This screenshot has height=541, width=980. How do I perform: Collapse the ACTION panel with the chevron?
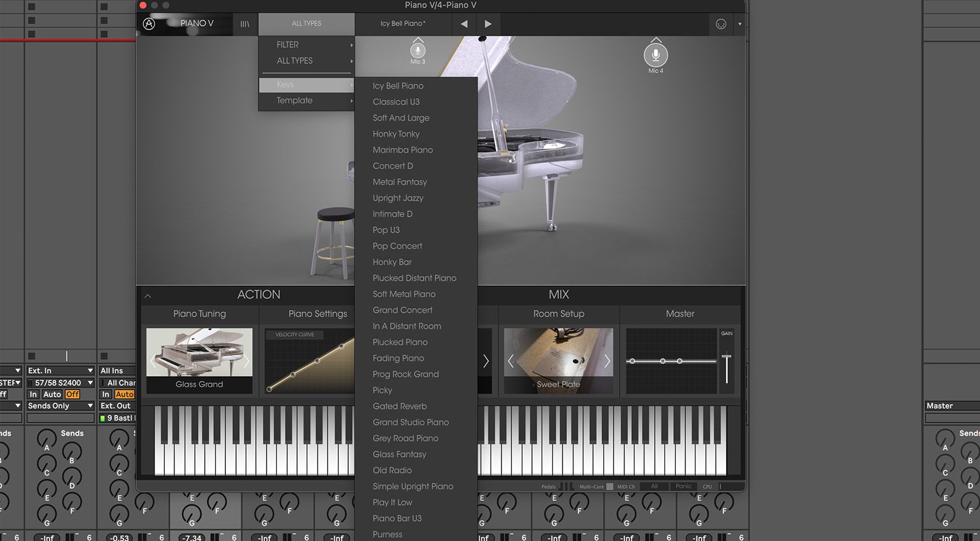pyautogui.click(x=148, y=296)
